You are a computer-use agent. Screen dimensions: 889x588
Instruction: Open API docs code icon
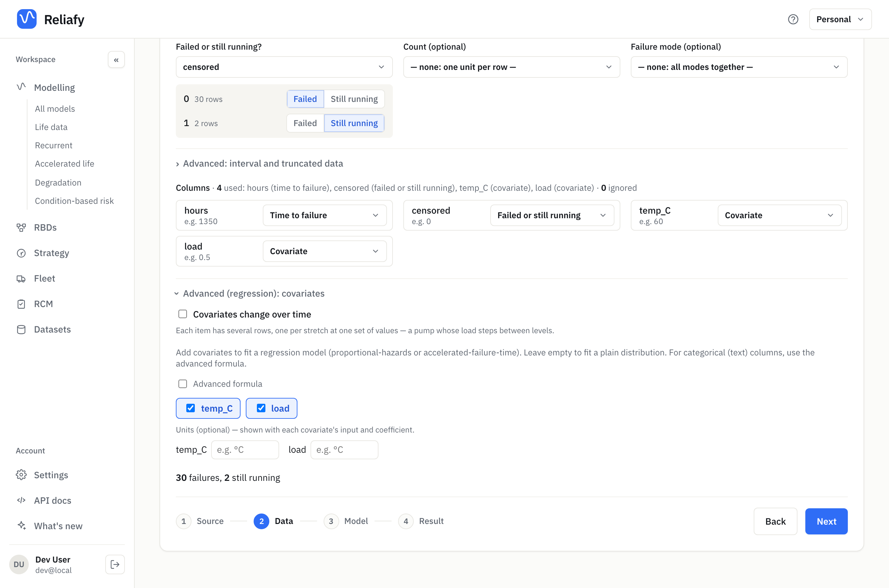(x=21, y=500)
